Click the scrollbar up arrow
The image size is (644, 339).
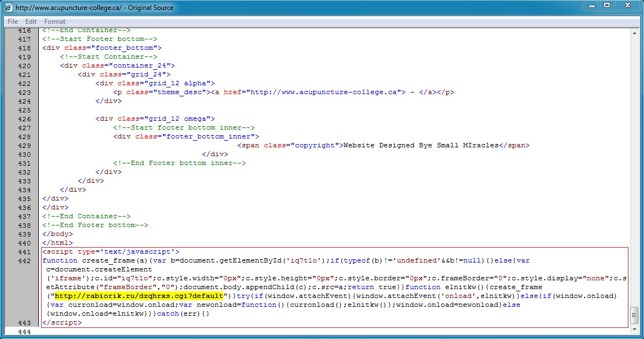click(635, 33)
